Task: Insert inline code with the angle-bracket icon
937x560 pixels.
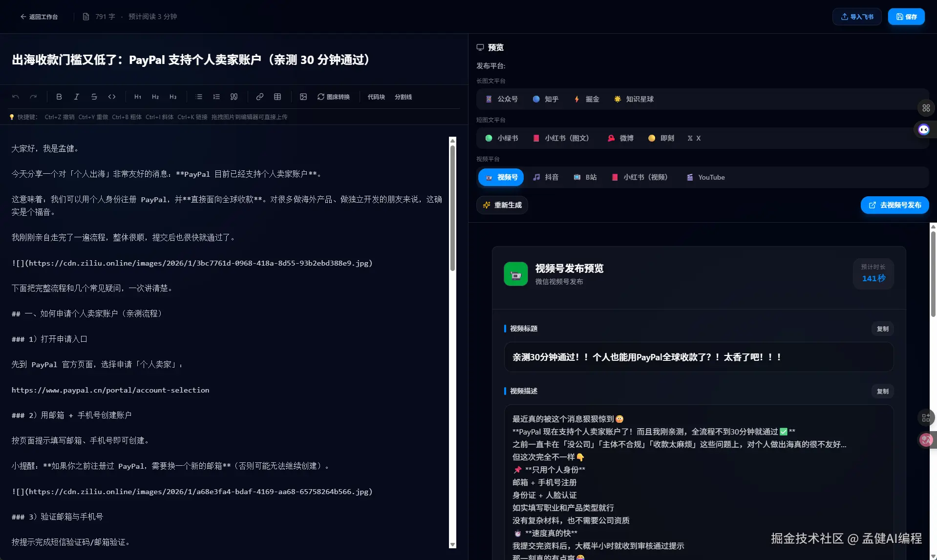Action: pyautogui.click(x=112, y=97)
